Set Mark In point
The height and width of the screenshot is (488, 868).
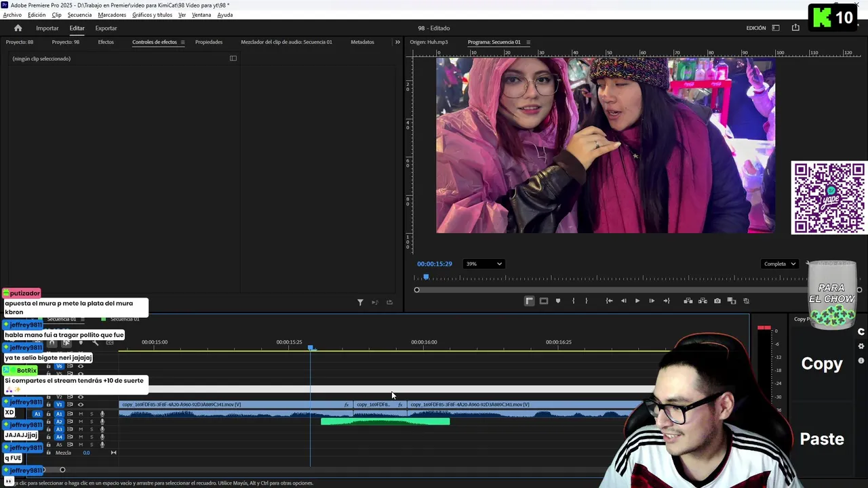[573, 301]
